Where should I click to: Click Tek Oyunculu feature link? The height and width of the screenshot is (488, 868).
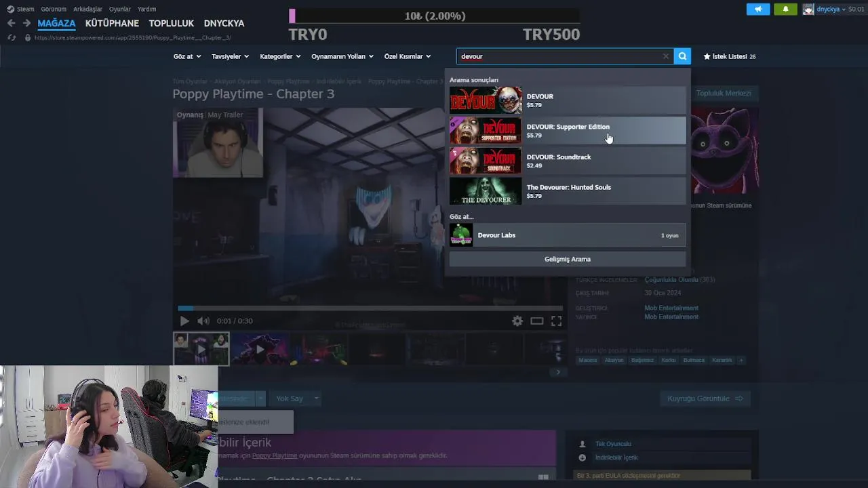coord(613,444)
